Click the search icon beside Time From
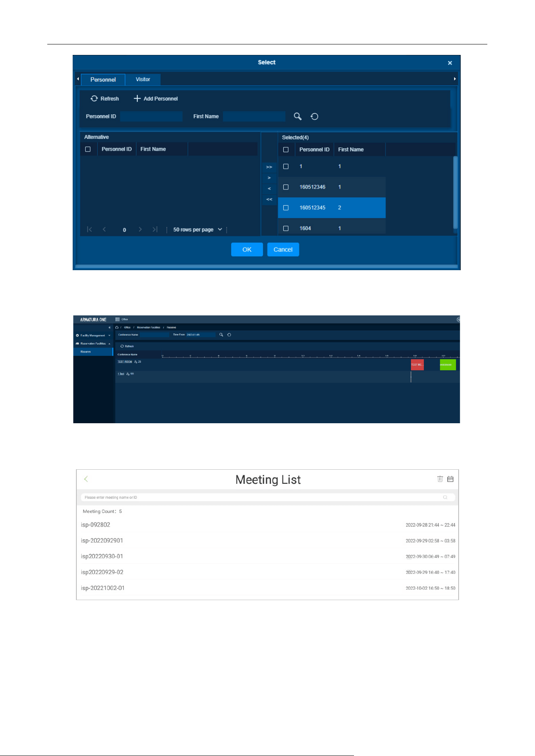 point(221,335)
